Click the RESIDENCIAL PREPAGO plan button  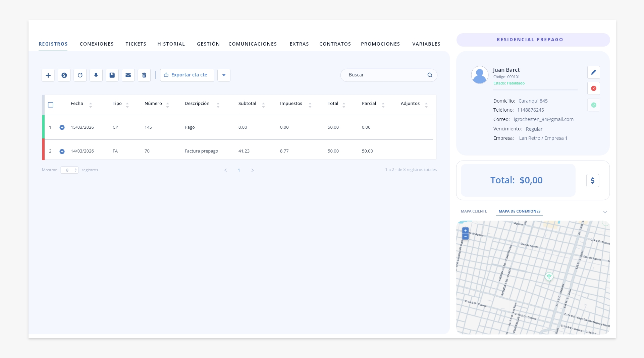point(533,40)
